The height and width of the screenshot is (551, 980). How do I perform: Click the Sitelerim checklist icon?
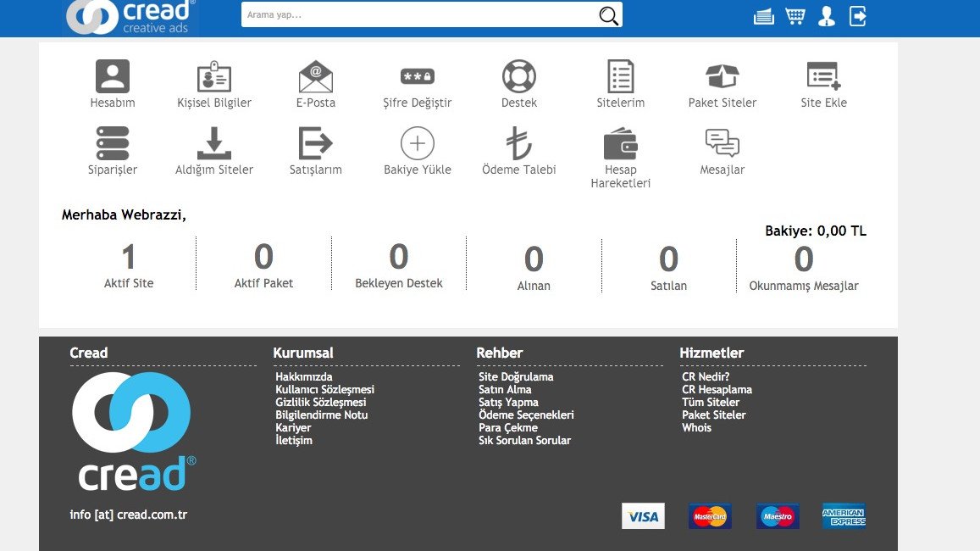[621, 76]
